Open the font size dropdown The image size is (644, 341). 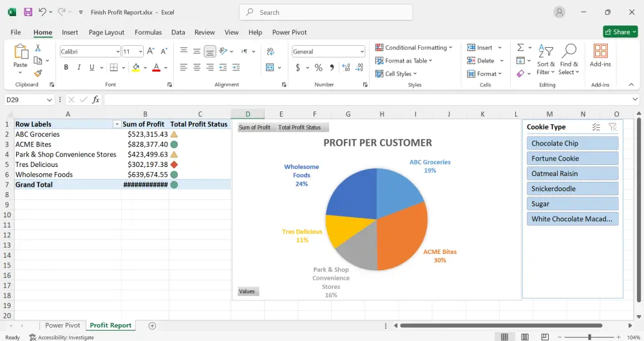[140, 52]
